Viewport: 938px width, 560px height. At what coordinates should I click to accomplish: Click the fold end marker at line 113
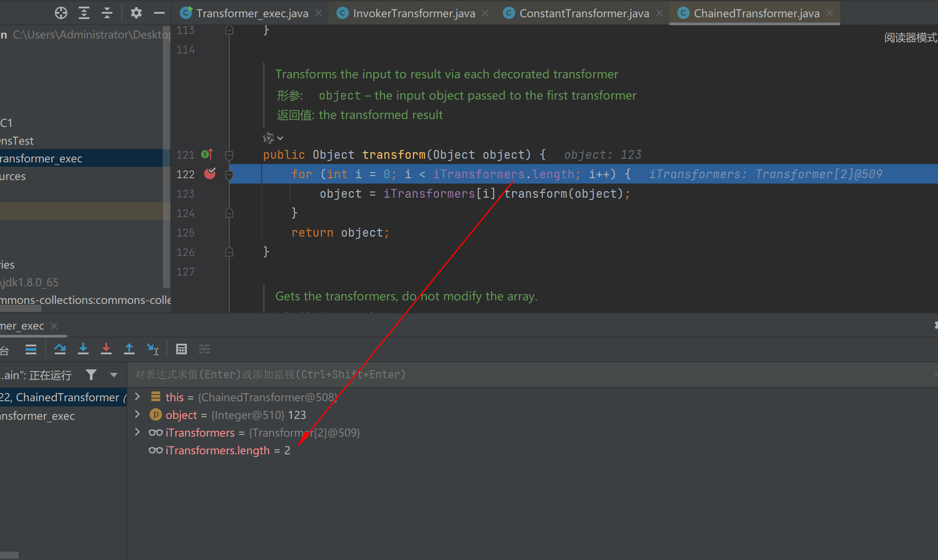pos(229,30)
